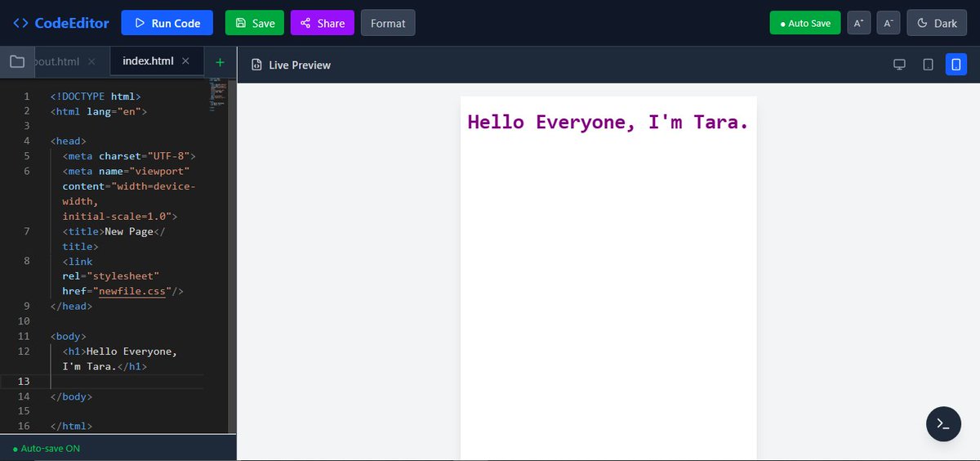Decrease font size with A- button
The width and height of the screenshot is (980, 461).
tap(889, 23)
